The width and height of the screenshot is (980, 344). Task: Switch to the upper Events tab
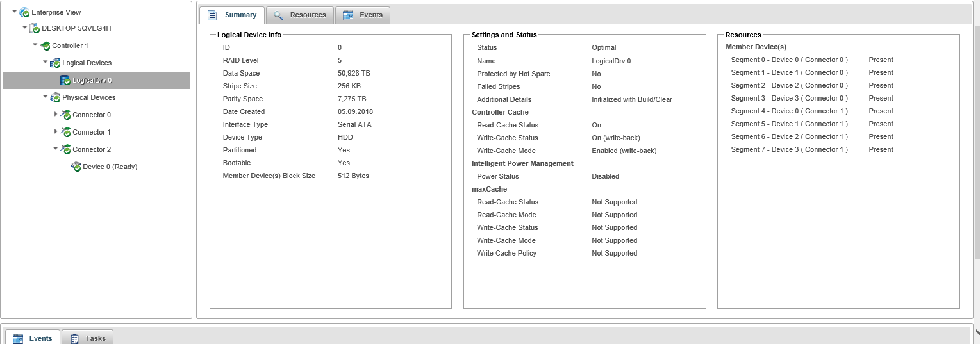click(x=363, y=15)
